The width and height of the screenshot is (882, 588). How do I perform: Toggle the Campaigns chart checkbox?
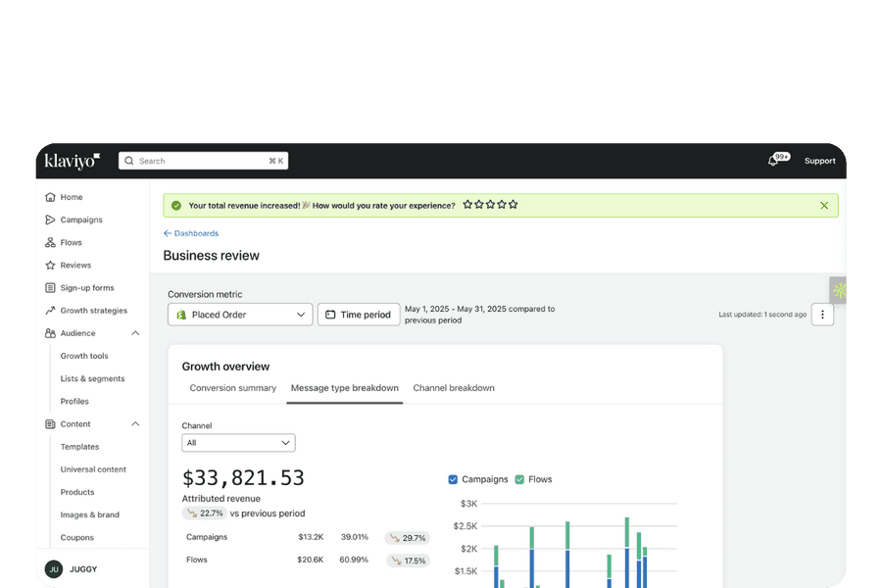(x=453, y=479)
